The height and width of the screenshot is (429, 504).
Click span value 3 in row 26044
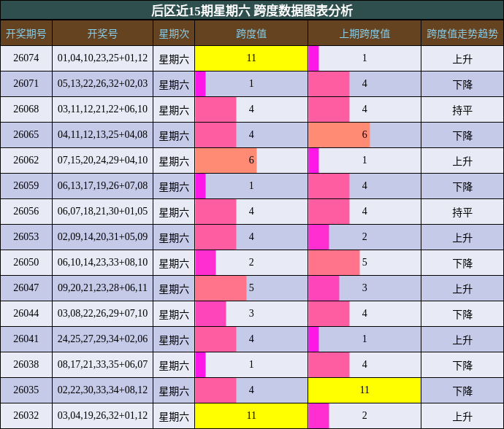[x=251, y=314]
